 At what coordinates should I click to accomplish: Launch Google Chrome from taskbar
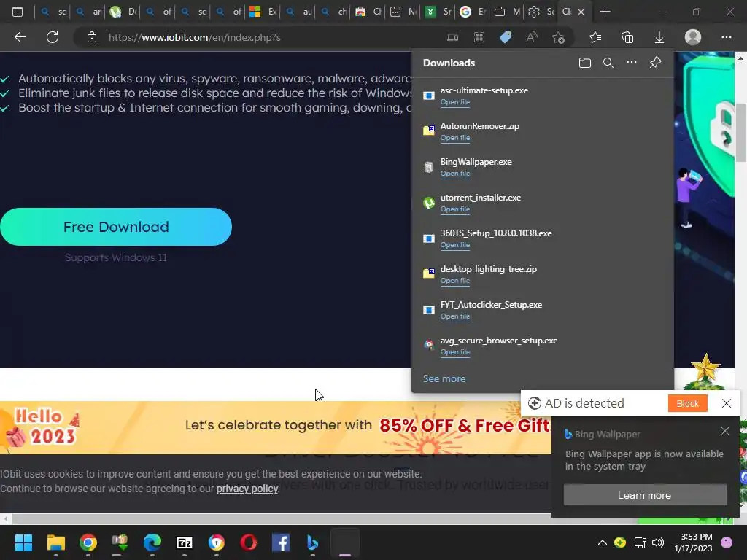tap(88, 542)
